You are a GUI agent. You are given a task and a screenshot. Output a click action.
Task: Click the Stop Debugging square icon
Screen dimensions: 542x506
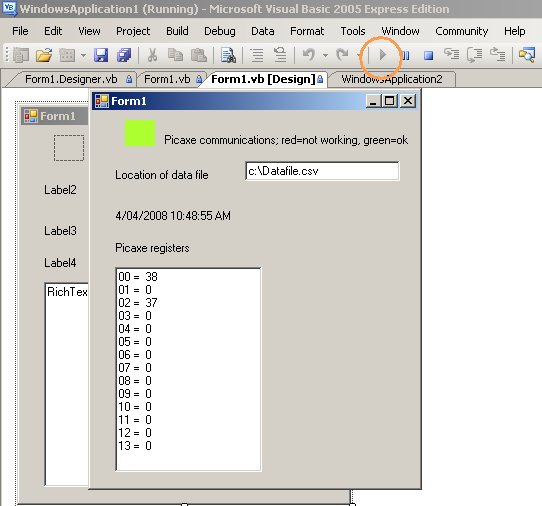tap(429, 55)
